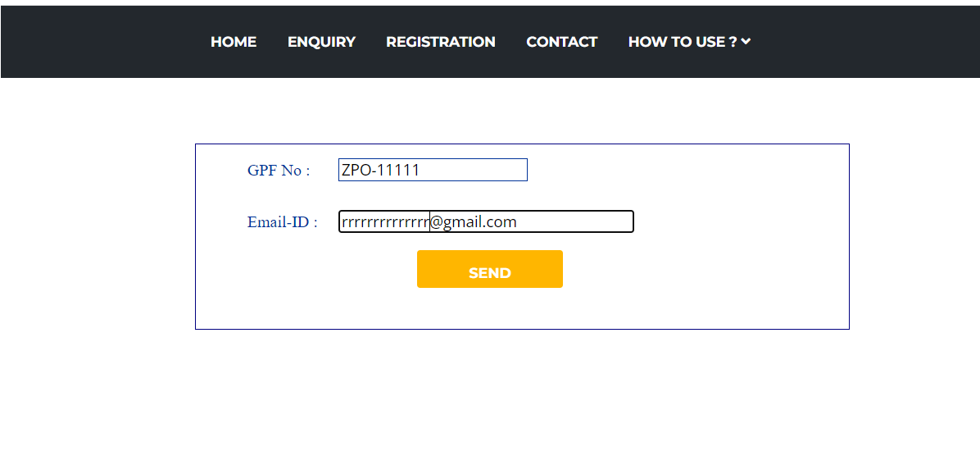Click the question mark in HOW TO USE ?
The image size is (980, 456).
pyautogui.click(x=732, y=42)
